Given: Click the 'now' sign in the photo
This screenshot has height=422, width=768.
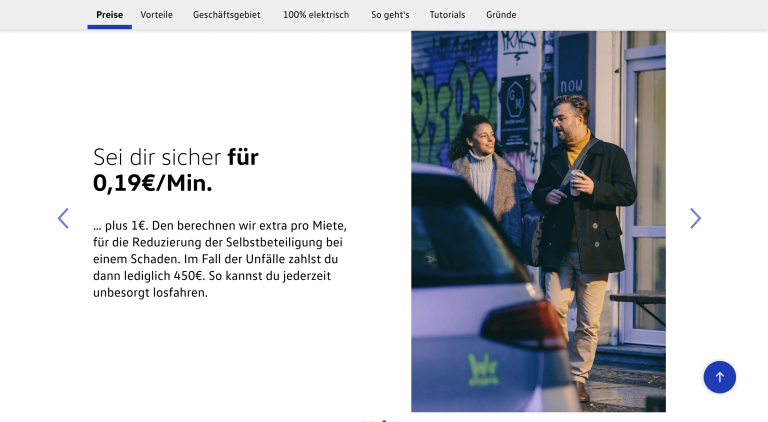Looking at the screenshot, I should click(571, 86).
